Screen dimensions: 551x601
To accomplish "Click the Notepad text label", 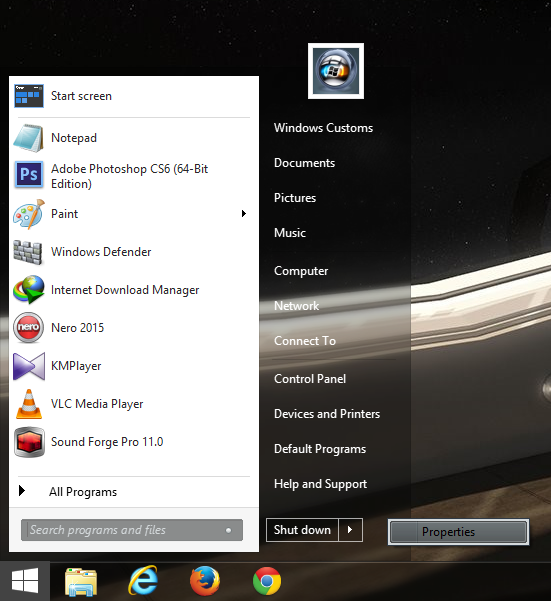I will click(74, 138).
